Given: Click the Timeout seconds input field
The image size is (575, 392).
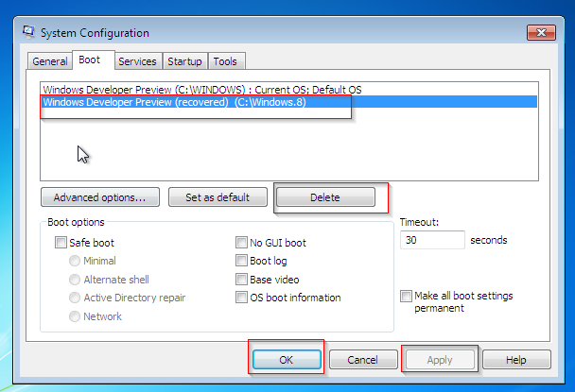Looking at the screenshot, I should point(432,240).
